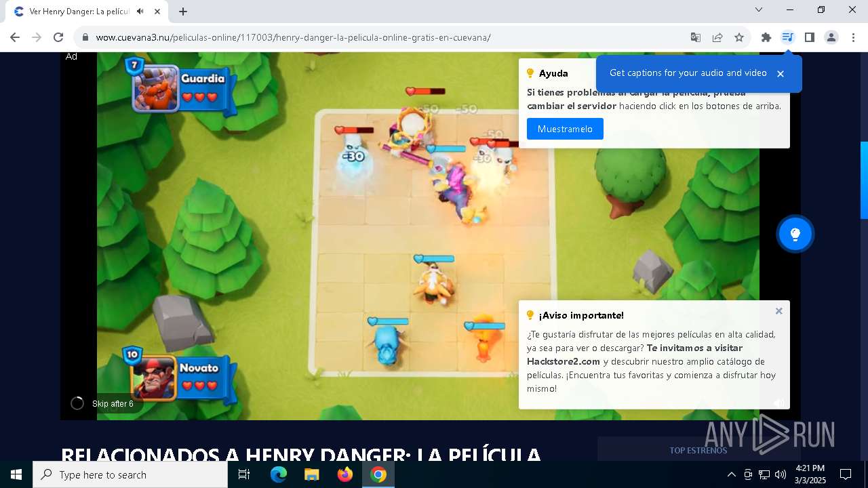Switch to Chrome on taskbar
This screenshot has height=488, width=868.
pyautogui.click(x=378, y=474)
